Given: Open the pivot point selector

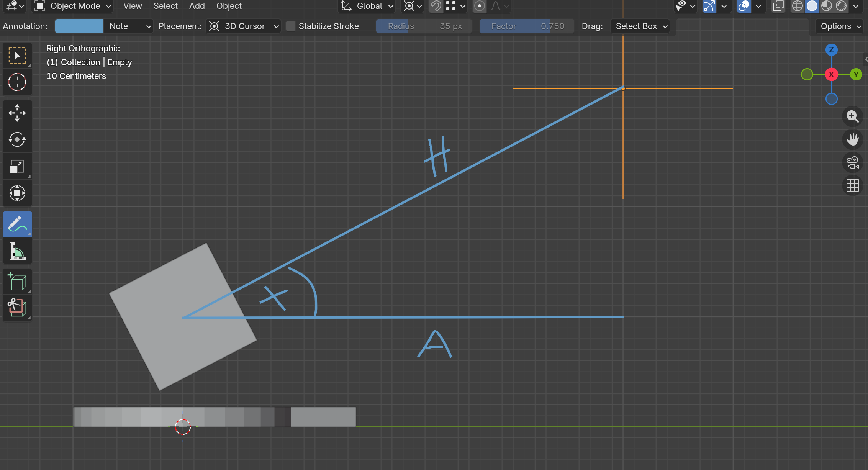Looking at the screenshot, I should coord(412,6).
